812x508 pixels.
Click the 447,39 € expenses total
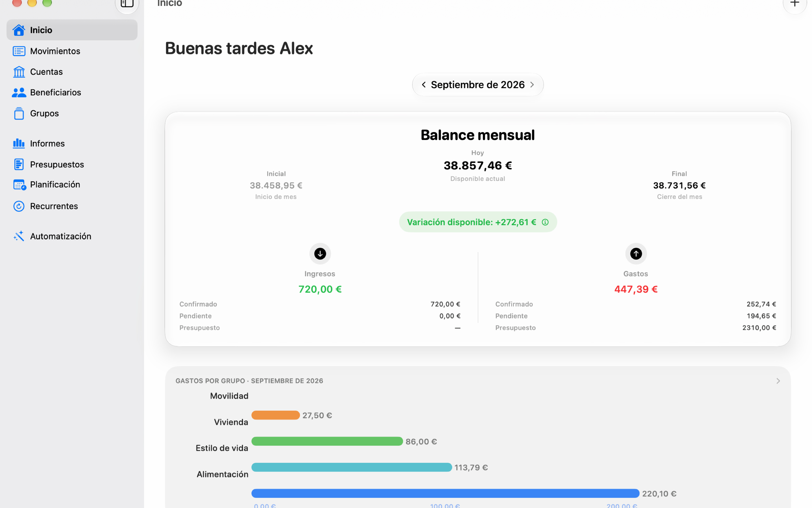(636, 289)
